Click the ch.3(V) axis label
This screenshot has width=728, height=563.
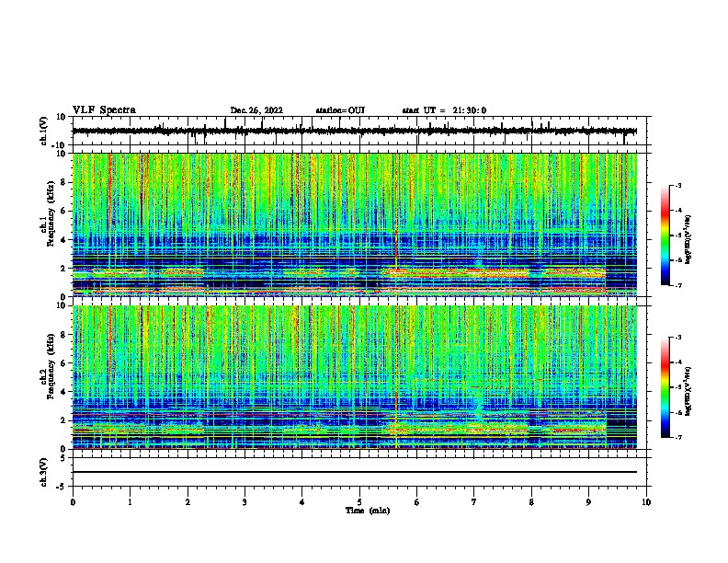coord(44,472)
